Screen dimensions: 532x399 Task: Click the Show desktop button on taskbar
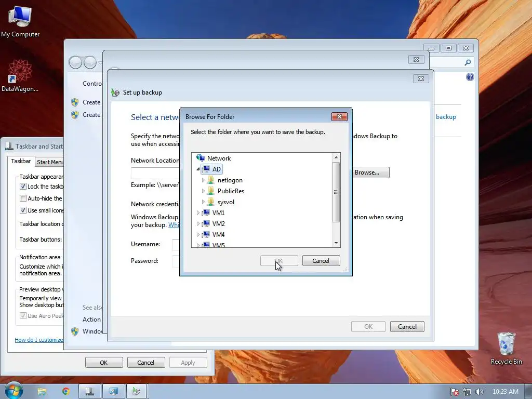528,392
